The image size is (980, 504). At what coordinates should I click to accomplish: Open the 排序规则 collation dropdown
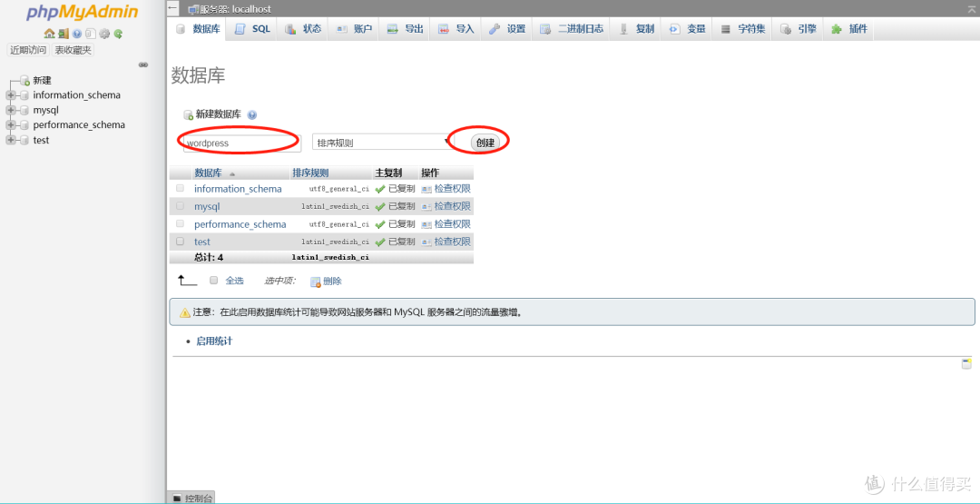(x=382, y=142)
